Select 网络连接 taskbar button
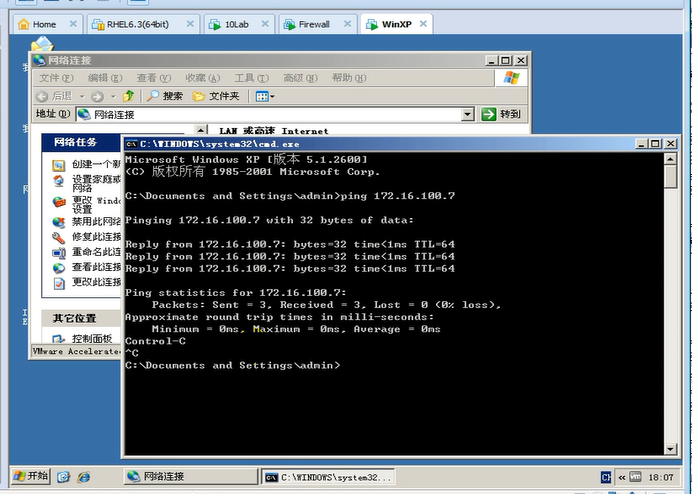 [x=191, y=476]
